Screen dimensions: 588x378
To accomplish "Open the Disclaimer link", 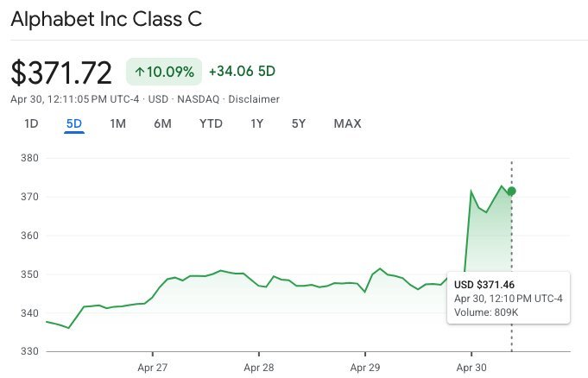I will (x=254, y=99).
